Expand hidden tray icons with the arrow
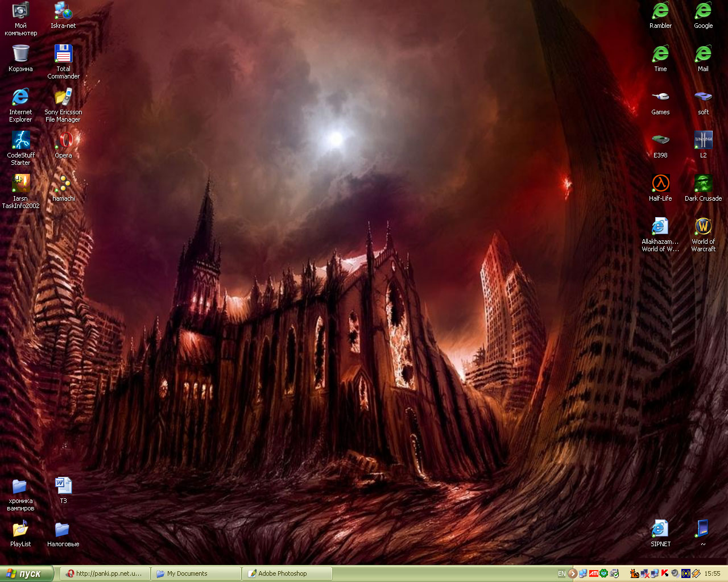The image size is (728, 582). click(x=573, y=573)
